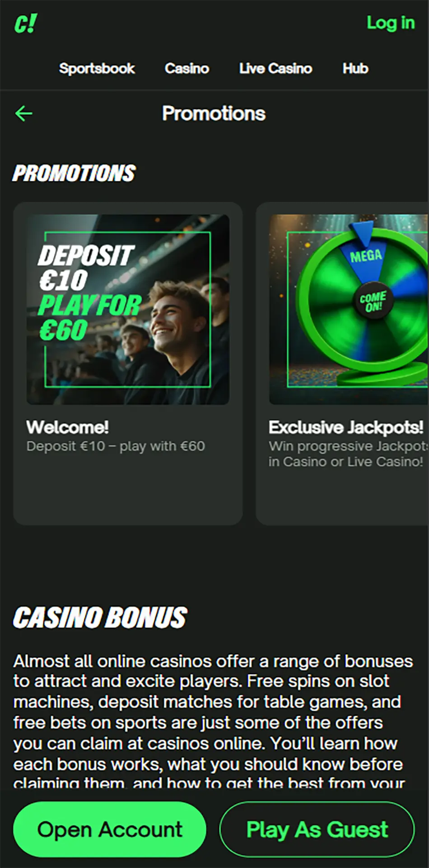Click the casino bonus description paragraph
429x868 pixels.
tap(213, 722)
